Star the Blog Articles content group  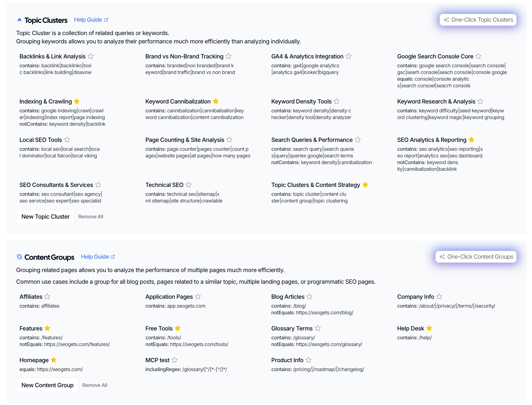(x=309, y=297)
